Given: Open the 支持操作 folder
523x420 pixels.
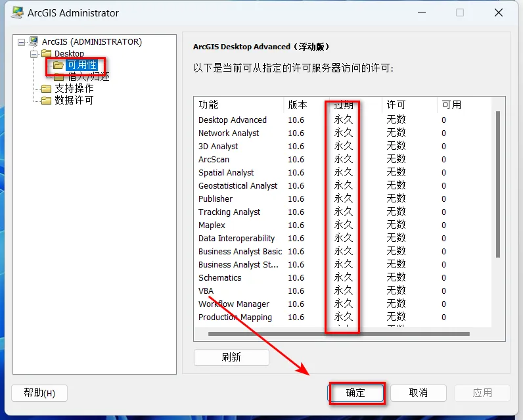Looking at the screenshot, I should click(74, 88).
